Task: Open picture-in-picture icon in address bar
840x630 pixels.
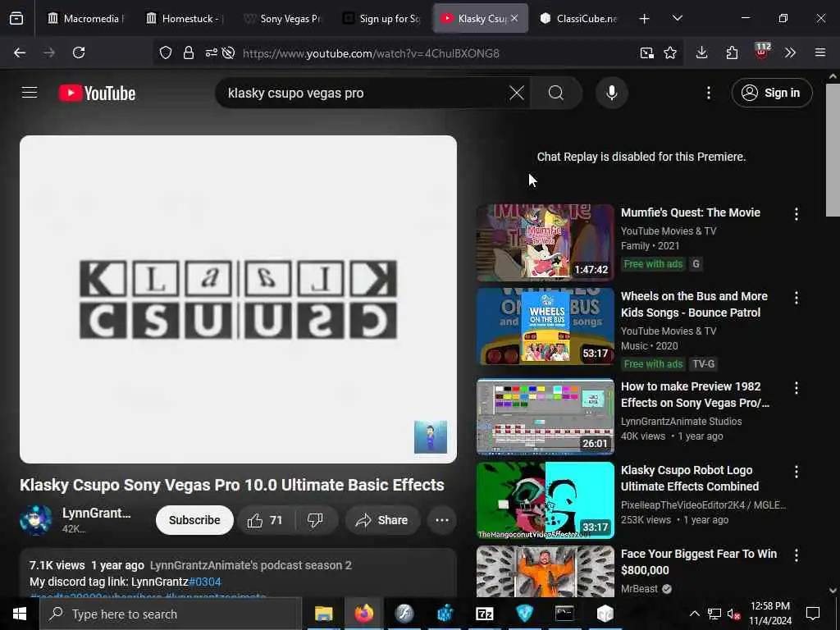Action: pos(646,52)
